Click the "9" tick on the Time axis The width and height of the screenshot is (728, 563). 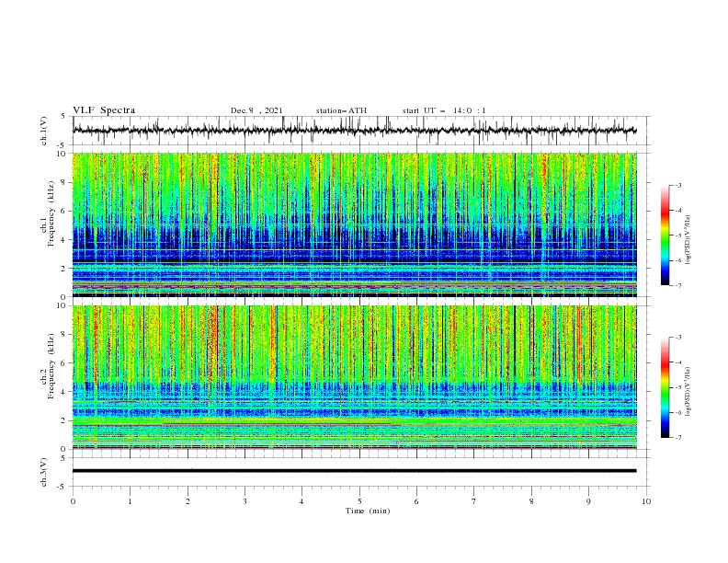[x=588, y=501]
